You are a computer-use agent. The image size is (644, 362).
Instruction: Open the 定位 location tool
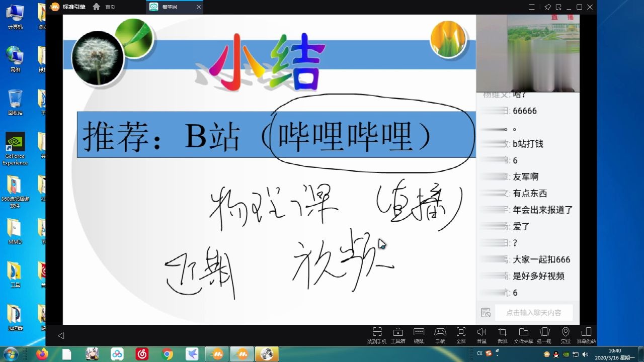click(566, 335)
